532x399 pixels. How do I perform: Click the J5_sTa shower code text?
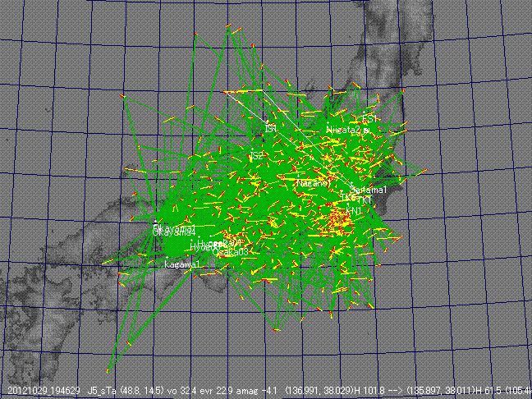point(102,390)
